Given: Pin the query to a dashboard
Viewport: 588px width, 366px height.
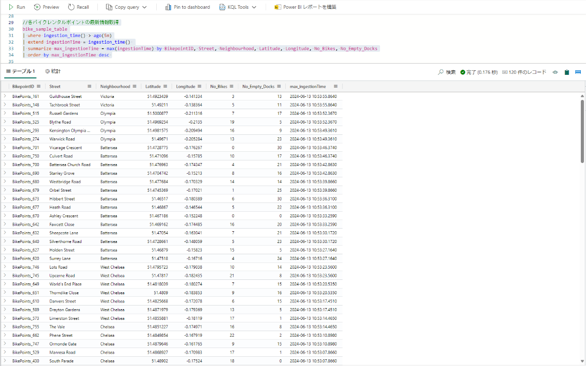Looking at the screenshot, I should (169, 7).
